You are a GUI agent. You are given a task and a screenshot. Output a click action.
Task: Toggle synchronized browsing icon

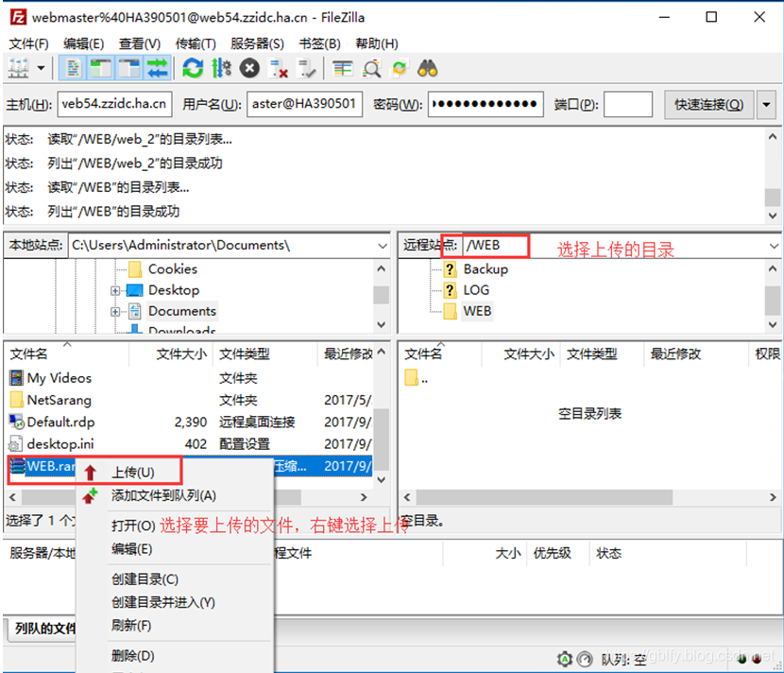pos(400,68)
